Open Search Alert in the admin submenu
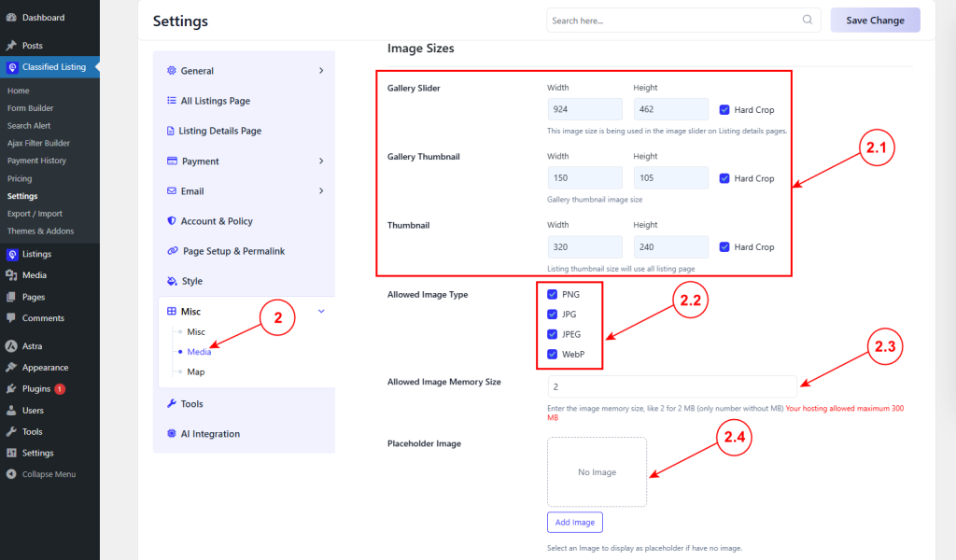The width and height of the screenshot is (956, 560). point(29,125)
